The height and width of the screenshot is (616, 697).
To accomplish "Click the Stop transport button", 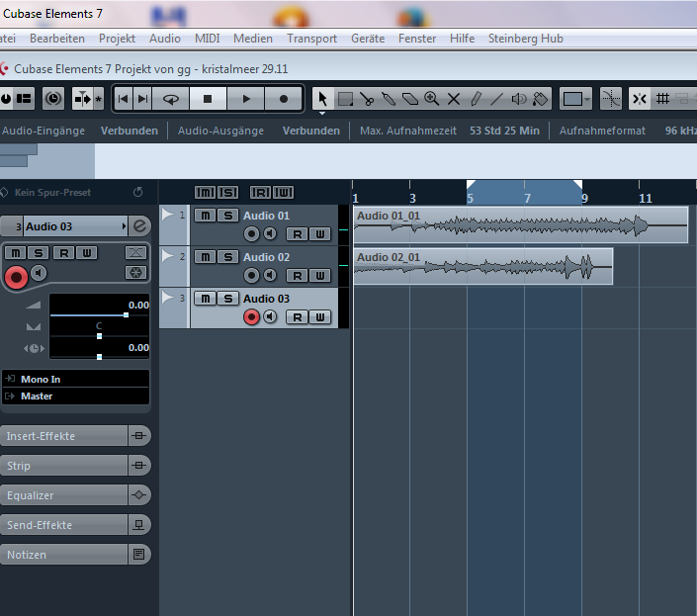I will [x=208, y=99].
